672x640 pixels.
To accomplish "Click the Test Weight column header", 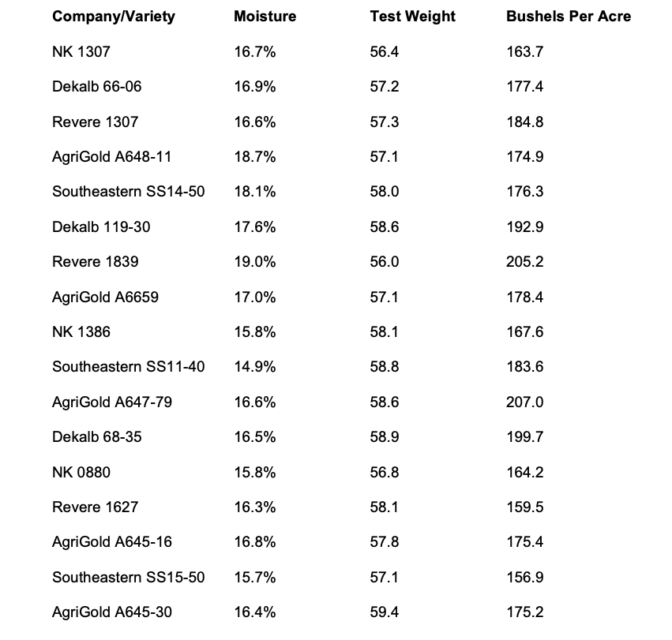I will click(412, 17).
